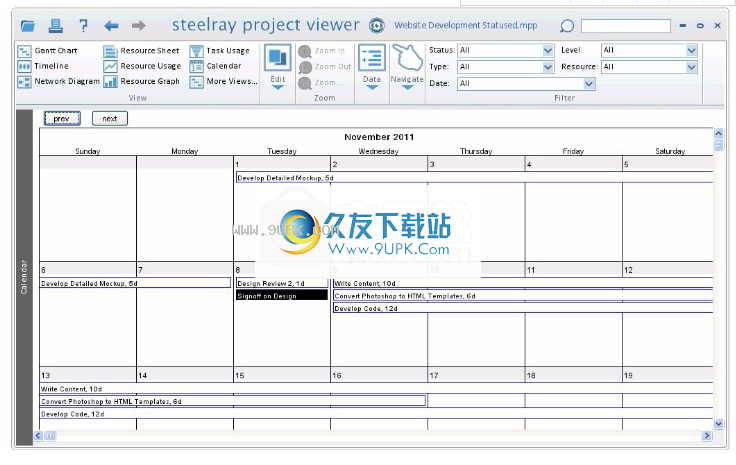Expand the Resource filter dropdown
The image size is (736, 465).
point(691,67)
